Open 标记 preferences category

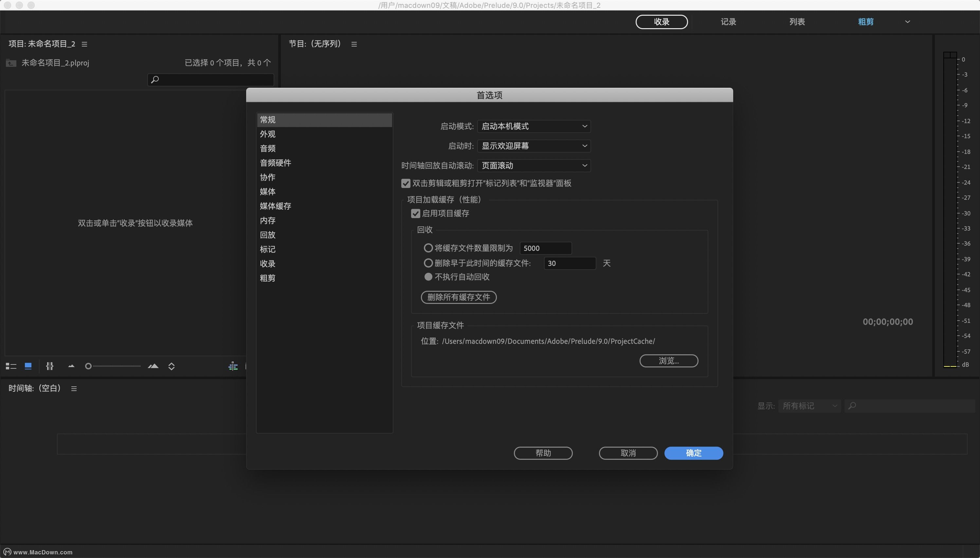click(x=324, y=249)
